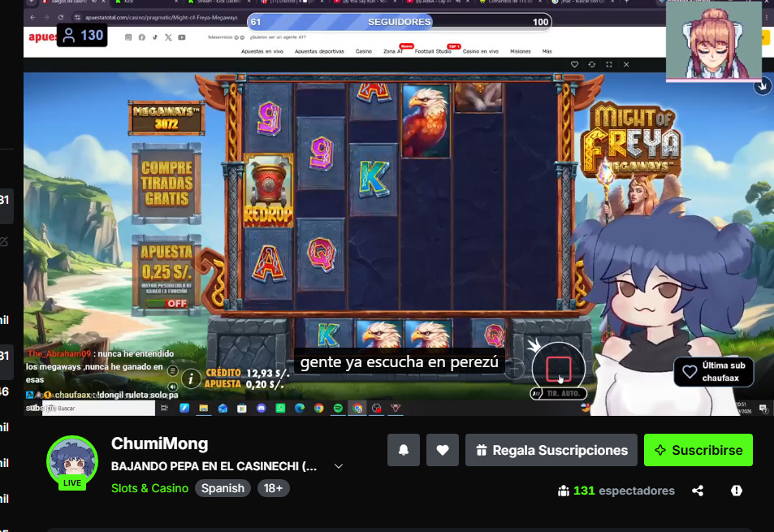Open the browser tab search chevron
The image size is (774, 532).
(x=32, y=2)
